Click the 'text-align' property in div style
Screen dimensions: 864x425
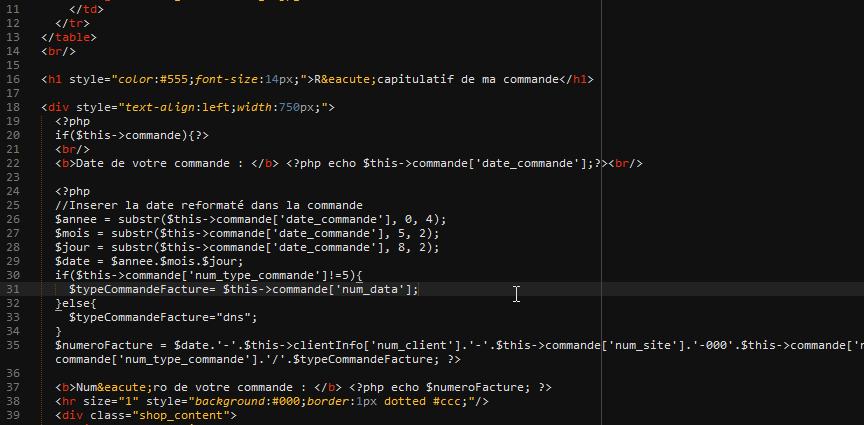[x=160, y=107]
